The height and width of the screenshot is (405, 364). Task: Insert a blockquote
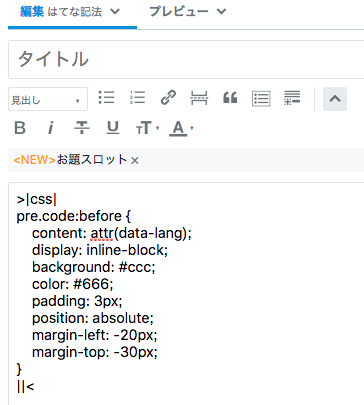230,98
